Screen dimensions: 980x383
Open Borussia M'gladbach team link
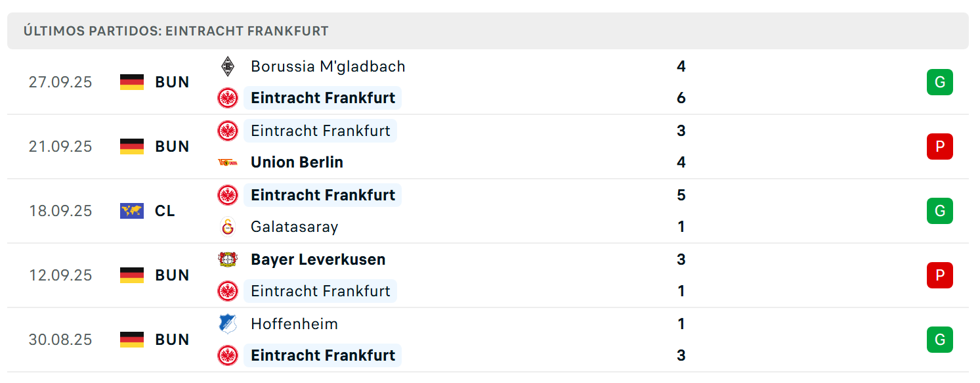point(328,66)
